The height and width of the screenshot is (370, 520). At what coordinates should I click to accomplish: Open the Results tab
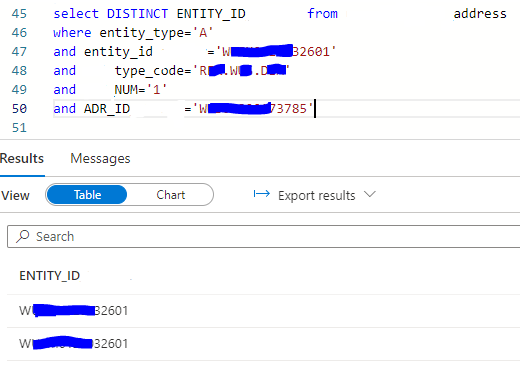coord(22,158)
